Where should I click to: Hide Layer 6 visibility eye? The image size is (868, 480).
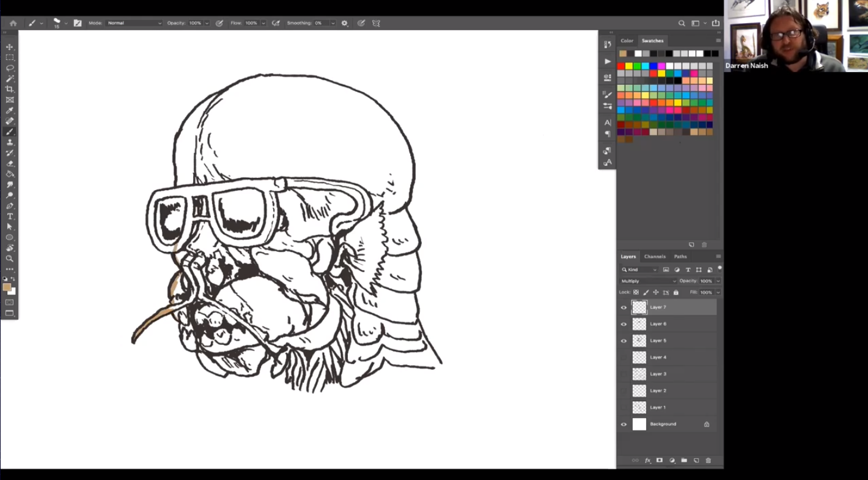623,324
